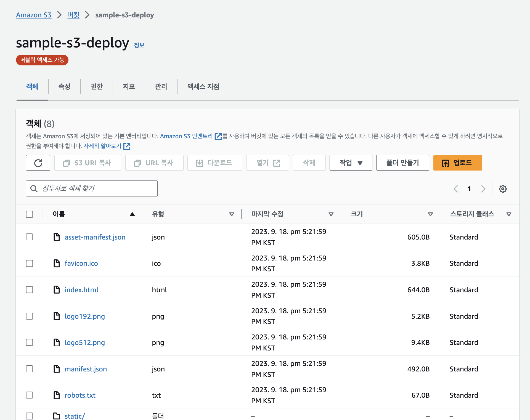This screenshot has height=420, width=530.
Task: Click external link icon after Amazon S3 인벤토리
Action: pos(218,136)
